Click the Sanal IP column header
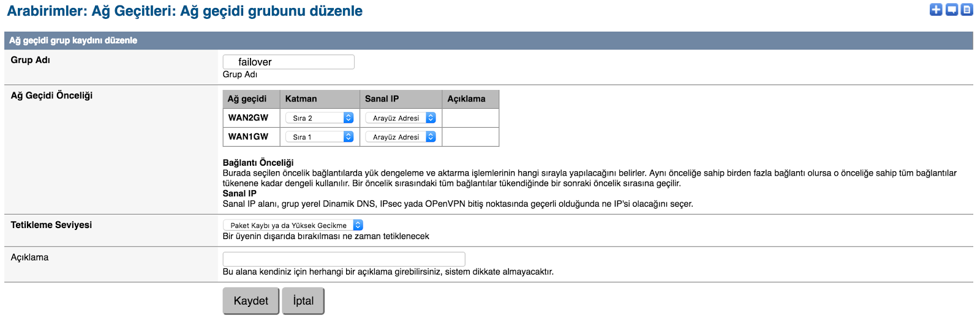 point(382,98)
